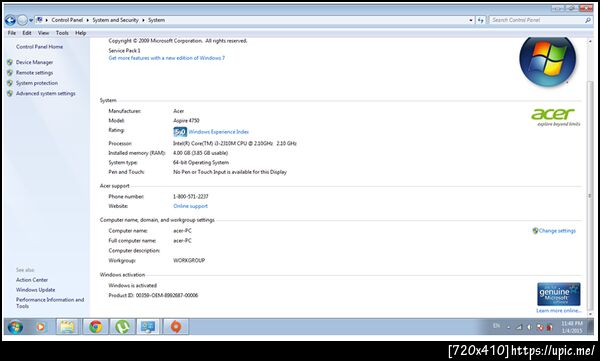600x361 pixels.
Task: Open the Edit menu
Action: (x=27, y=33)
